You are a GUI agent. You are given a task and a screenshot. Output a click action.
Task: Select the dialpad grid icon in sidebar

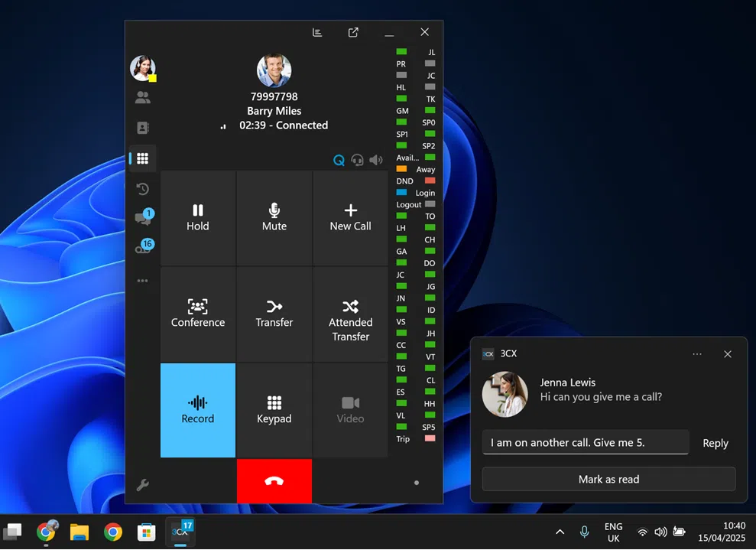[x=143, y=158]
